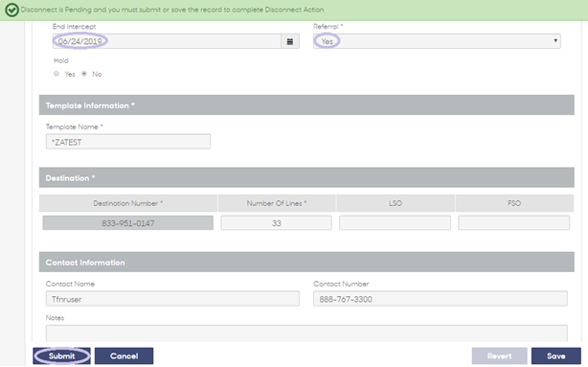The width and height of the screenshot is (588, 367).
Task: Select Hold No radio button
Action: coord(84,74)
